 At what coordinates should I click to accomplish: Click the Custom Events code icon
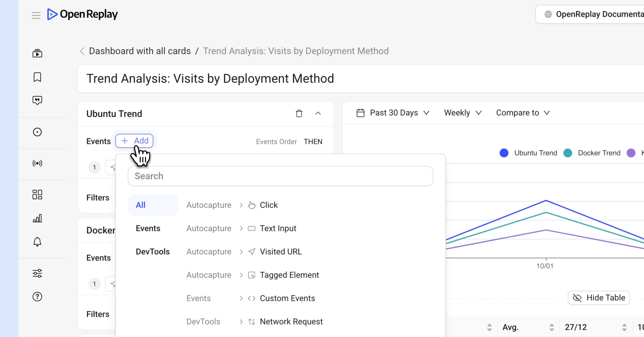click(251, 298)
